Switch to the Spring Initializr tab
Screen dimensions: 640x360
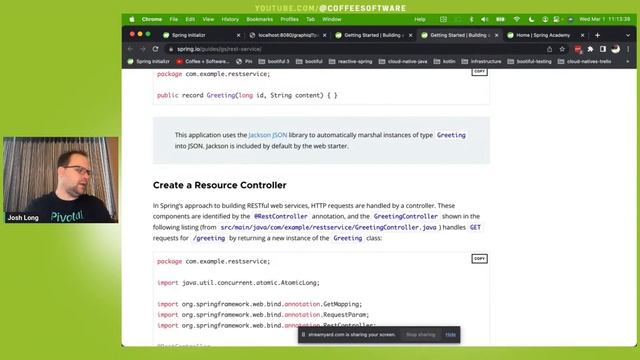pyautogui.click(x=200, y=36)
